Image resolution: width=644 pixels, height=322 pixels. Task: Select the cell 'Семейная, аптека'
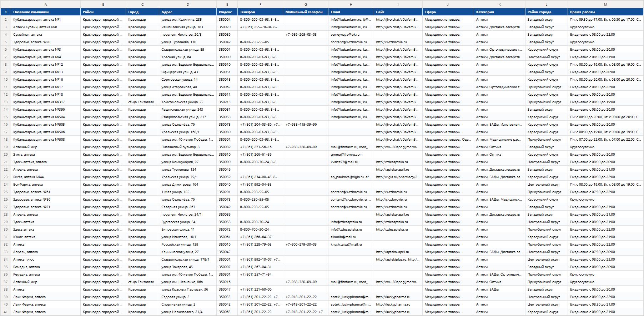pos(46,35)
